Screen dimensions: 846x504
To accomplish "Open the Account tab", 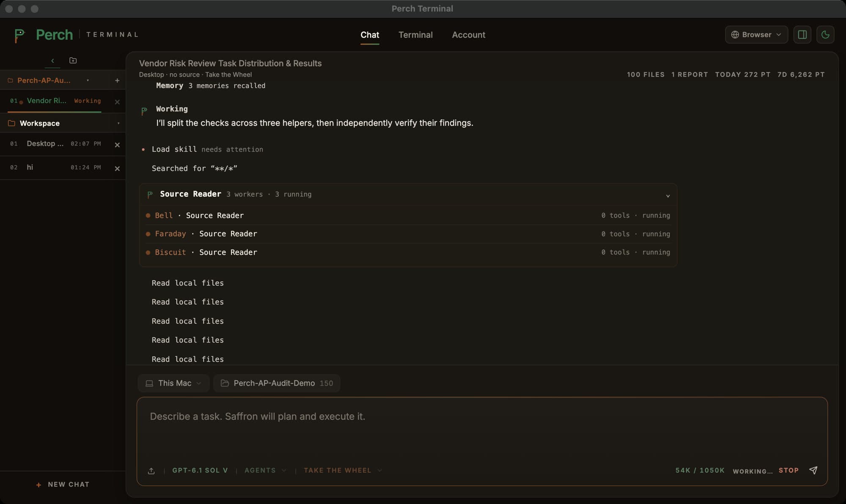I will 468,35.
